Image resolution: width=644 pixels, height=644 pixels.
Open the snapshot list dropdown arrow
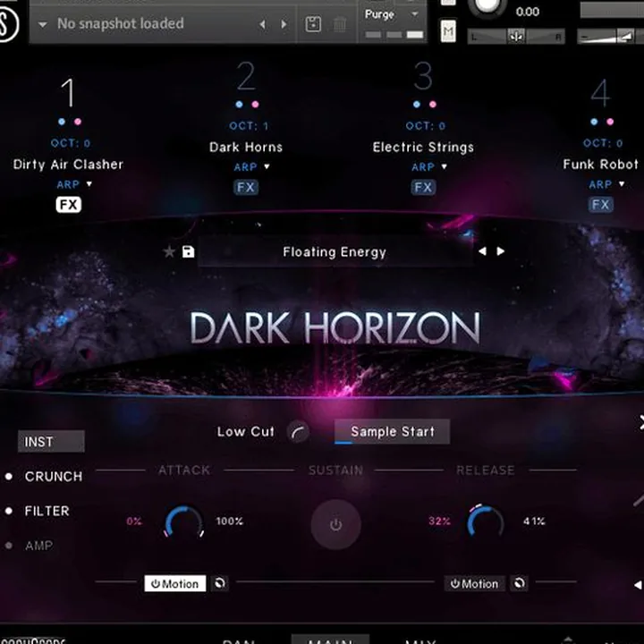42,25
